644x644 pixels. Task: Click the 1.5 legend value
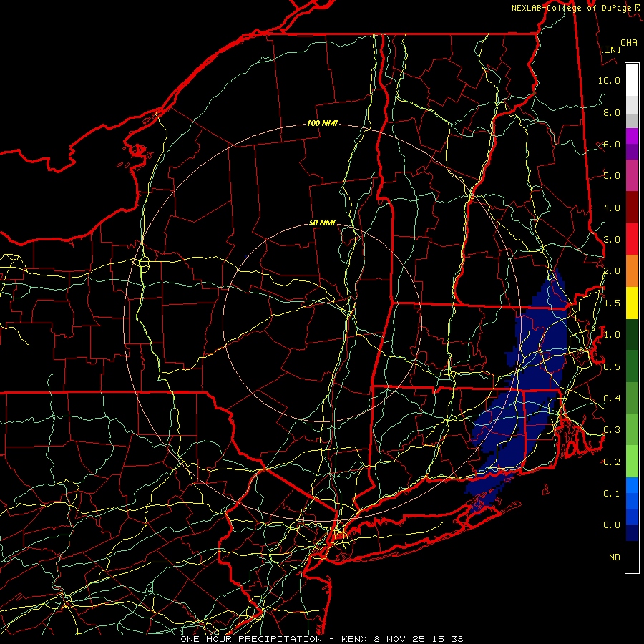(612, 303)
